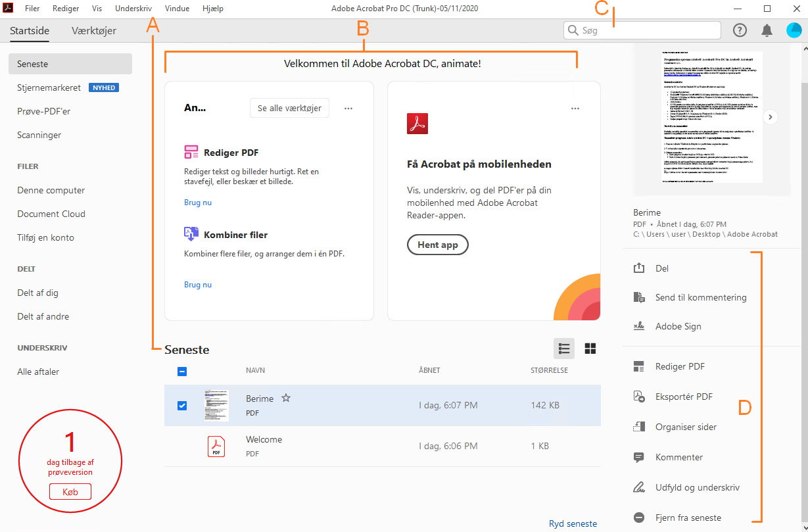Click the Acrobat logo in title bar
Image resolution: width=808 pixels, height=532 pixels.
pyautogui.click(x=9, y=9)
